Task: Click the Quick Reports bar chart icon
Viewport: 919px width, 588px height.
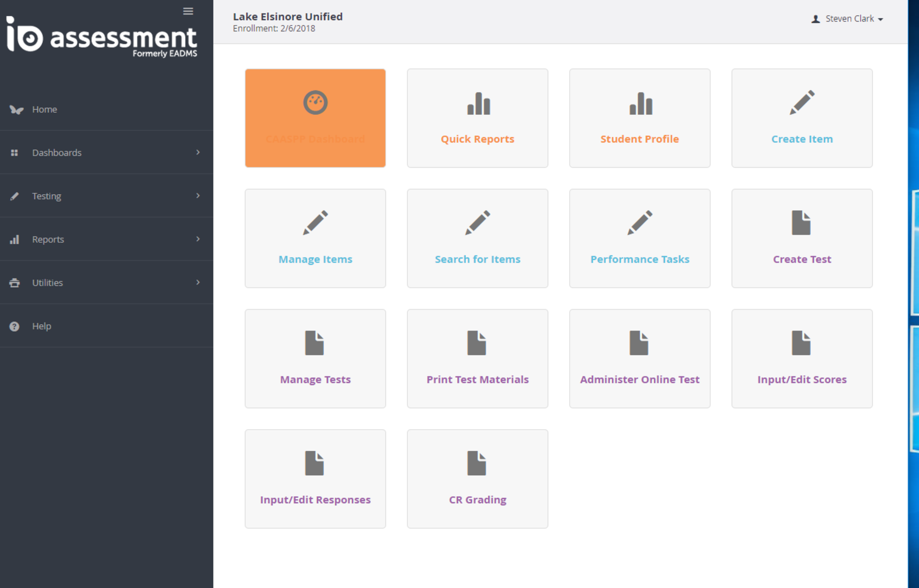Action: coord(478,104)
